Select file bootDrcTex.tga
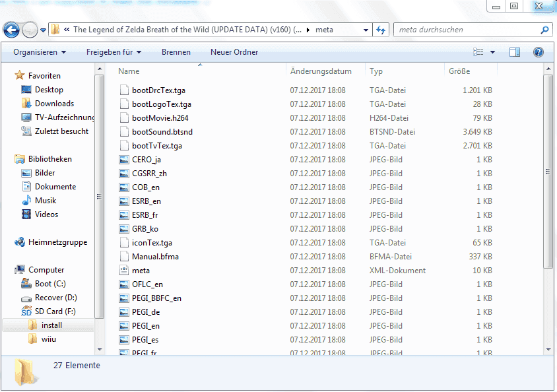This screenshot has width=557, height=392. click(158, 90)
